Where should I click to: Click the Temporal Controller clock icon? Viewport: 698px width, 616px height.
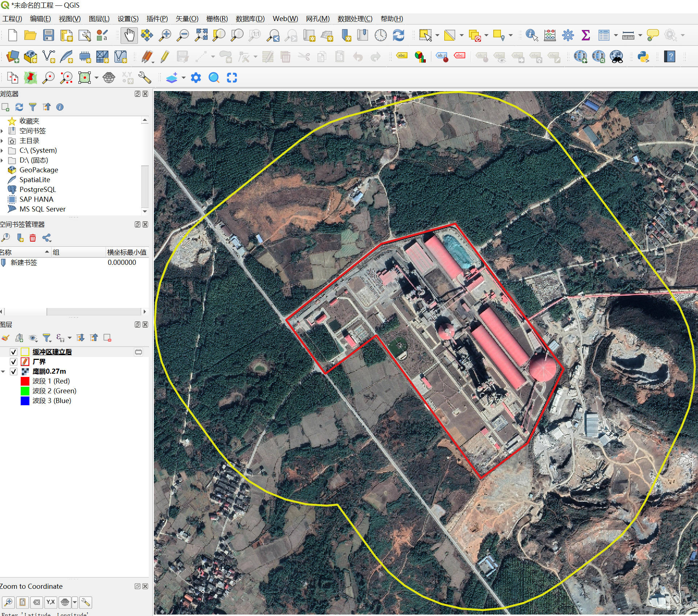point(381,35)
